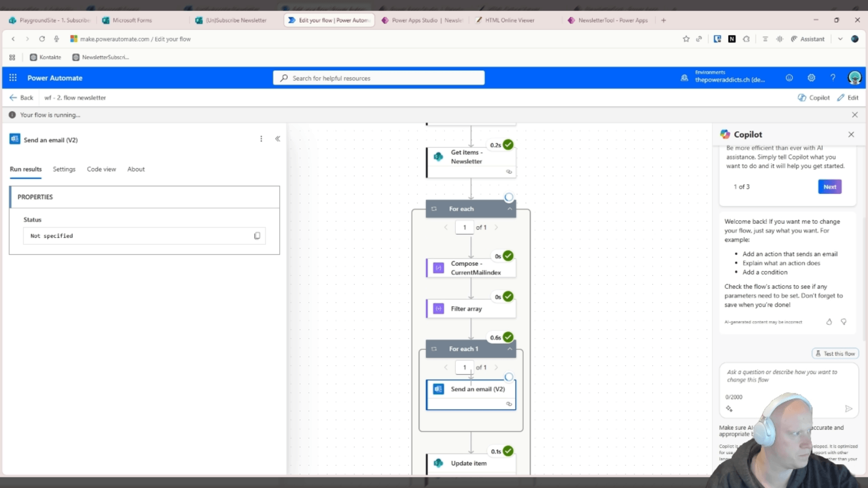Open the About tab

pos(136,169)
